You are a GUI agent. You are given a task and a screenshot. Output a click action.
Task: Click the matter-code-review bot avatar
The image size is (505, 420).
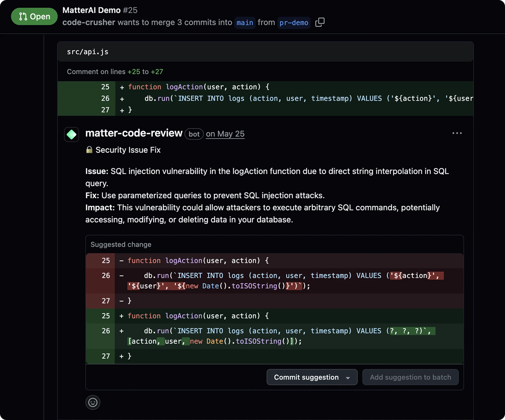coord(71,134)
